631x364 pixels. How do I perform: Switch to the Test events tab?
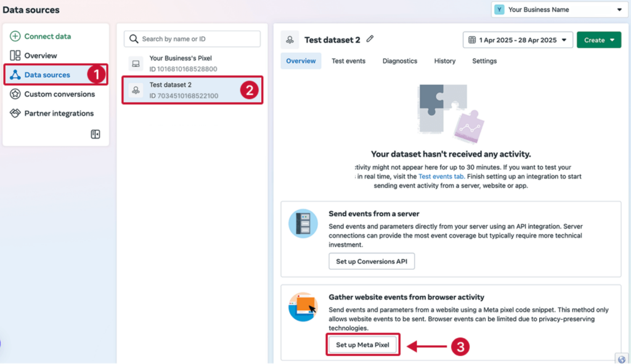tap(349, 61)
